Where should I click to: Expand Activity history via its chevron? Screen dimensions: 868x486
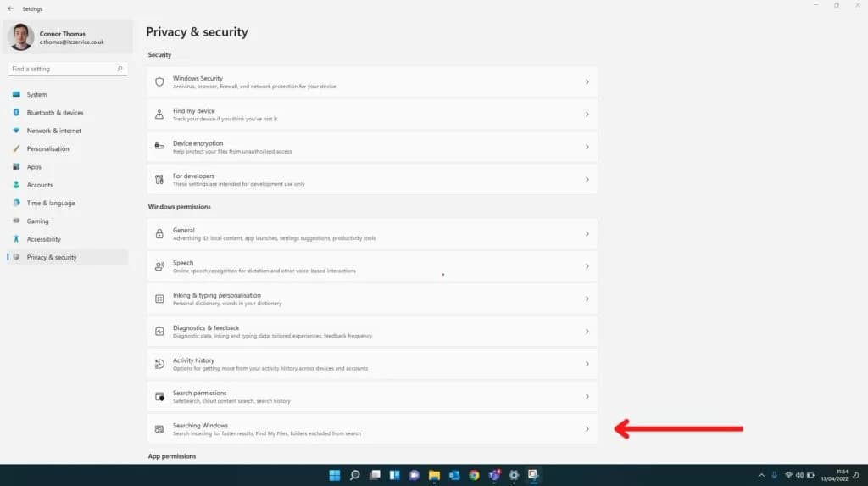[587, 364]
